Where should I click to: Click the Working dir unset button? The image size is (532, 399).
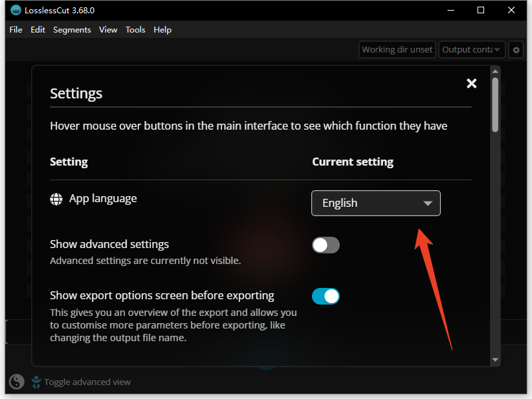[397, 50]
